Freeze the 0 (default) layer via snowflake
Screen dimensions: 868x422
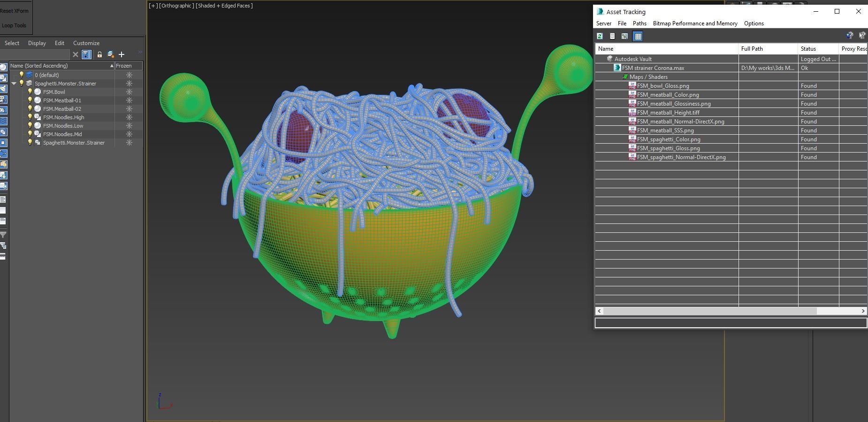click(129, 75)
